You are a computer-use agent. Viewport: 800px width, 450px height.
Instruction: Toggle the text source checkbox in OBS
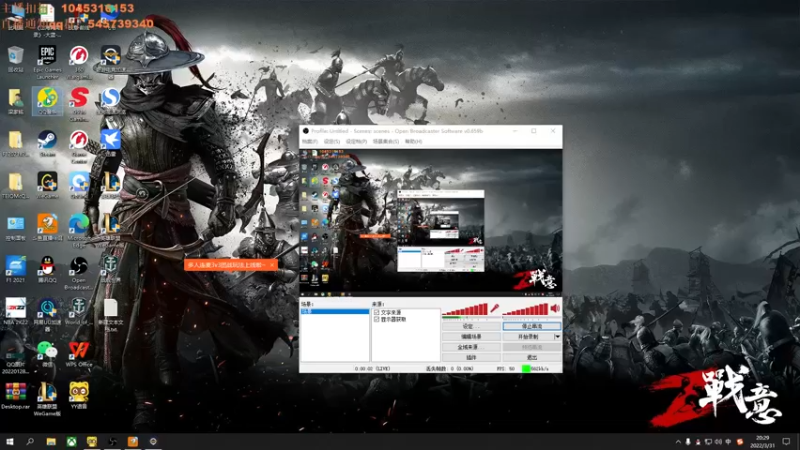coord(377,312)
